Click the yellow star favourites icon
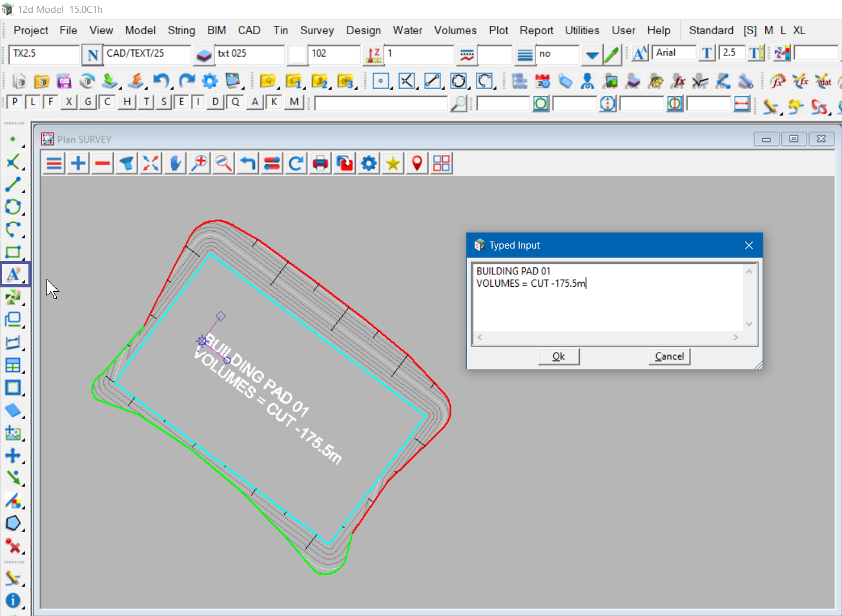The height and width of the screenshot is (616, 842). (393, 163)
